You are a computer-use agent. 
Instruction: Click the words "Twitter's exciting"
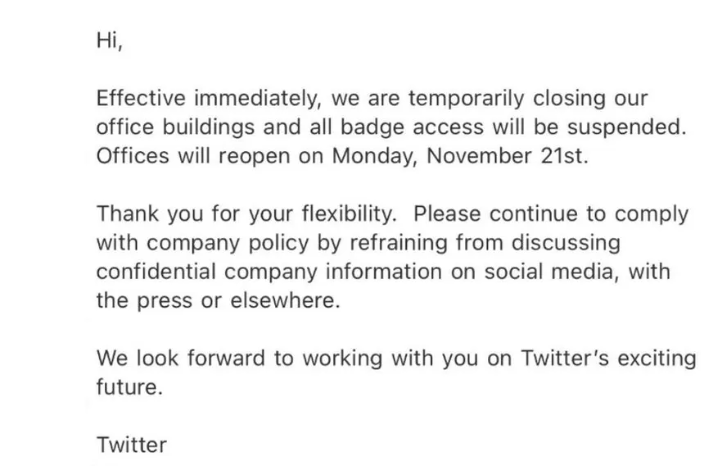[609, 358]
